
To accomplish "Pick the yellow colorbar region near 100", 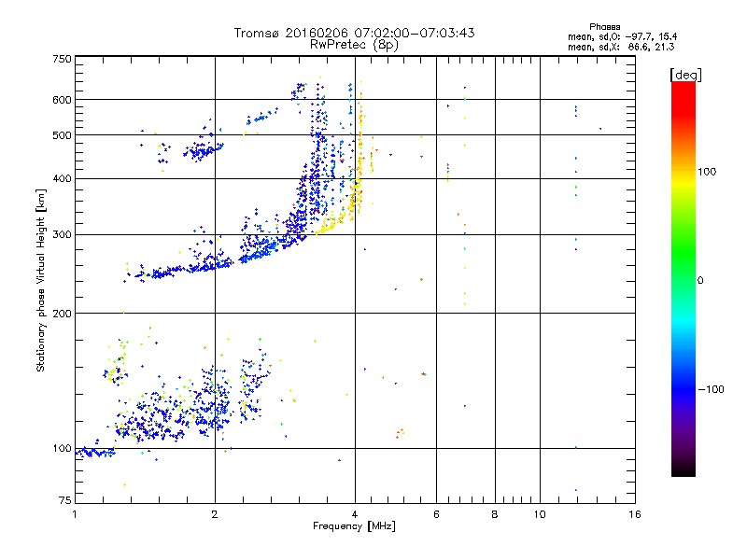I will [x=684, y=173].
